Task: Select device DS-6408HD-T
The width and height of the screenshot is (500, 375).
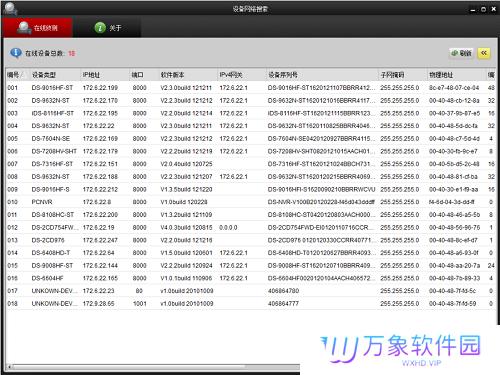Action: (x=51, y=253)
